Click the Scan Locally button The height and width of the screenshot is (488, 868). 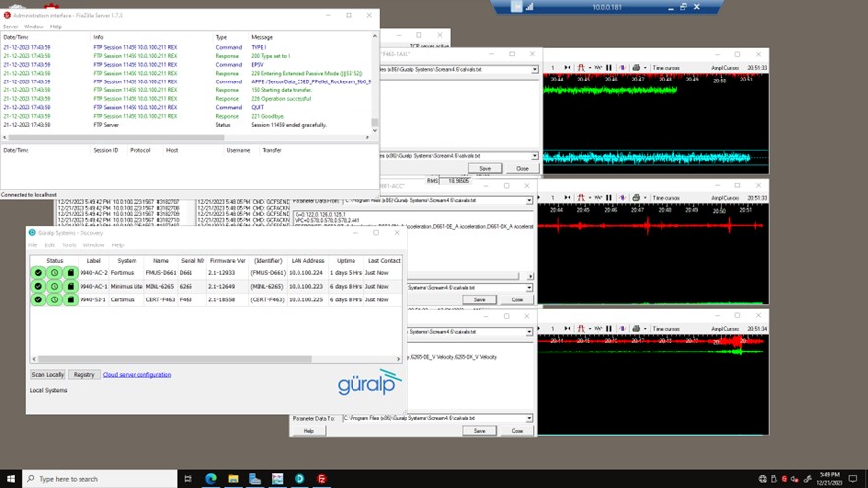pyautogui.click(x=48, y=375)
